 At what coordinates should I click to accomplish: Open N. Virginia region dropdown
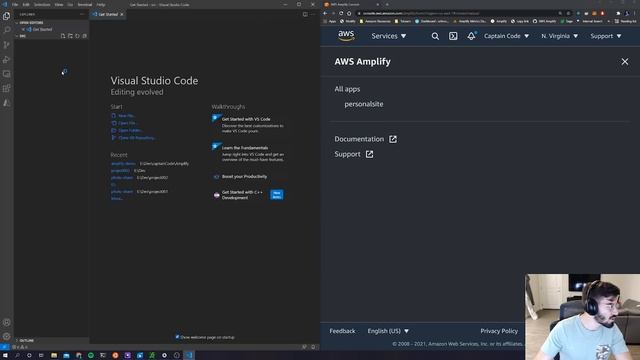(x=560, y=36)
